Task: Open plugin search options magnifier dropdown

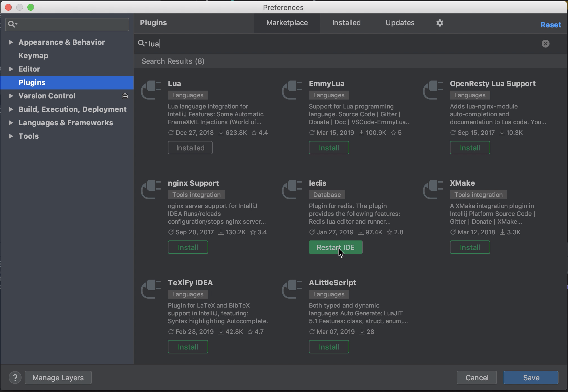Action: click(142, 43)
